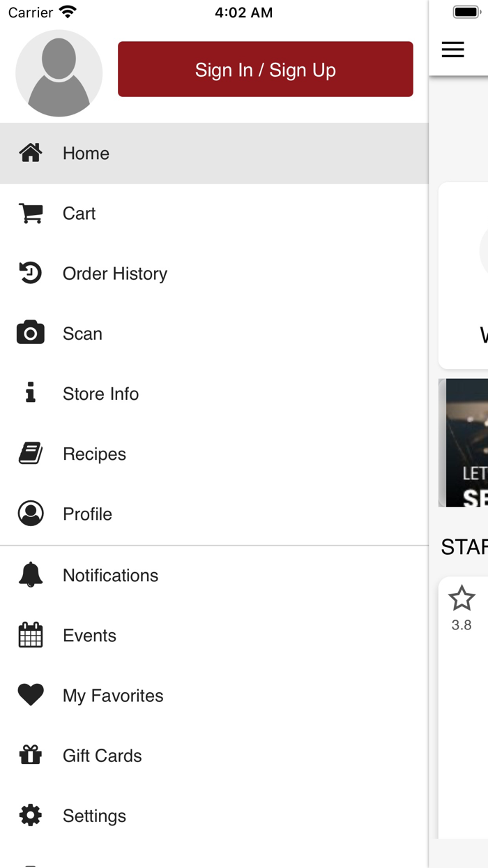488x868 pixels.
Task: Tap the partially visible promo banner image
Action: [464, 442]
